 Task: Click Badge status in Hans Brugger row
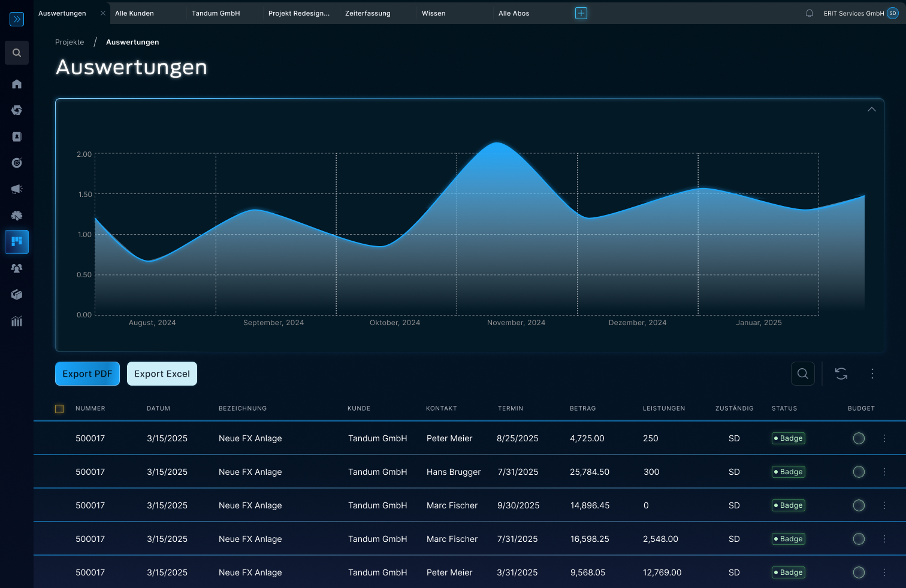(789, 472)
